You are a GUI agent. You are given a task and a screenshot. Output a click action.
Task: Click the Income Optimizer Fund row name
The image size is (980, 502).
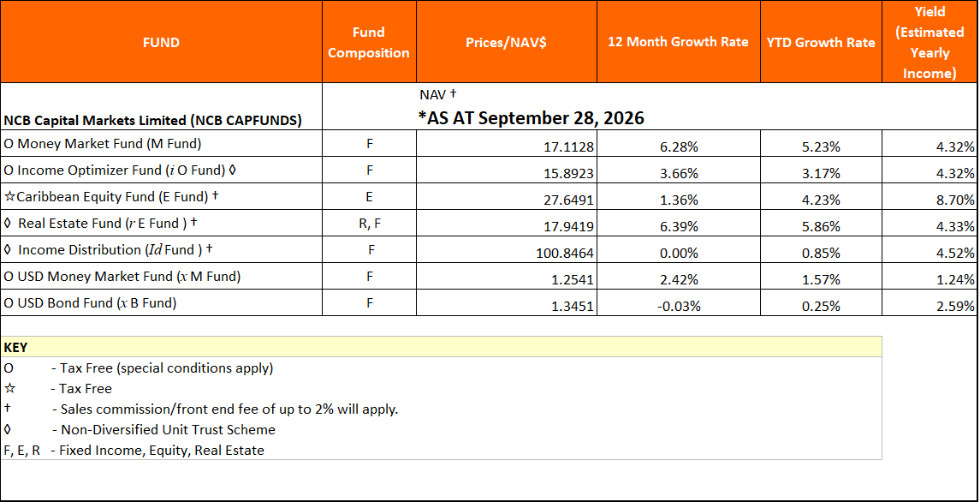[x=119, y=170]
